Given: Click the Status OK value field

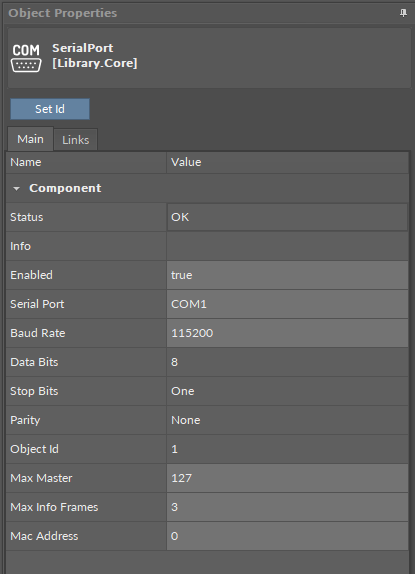Looking at the screenshot, I should tap(287, 217).
